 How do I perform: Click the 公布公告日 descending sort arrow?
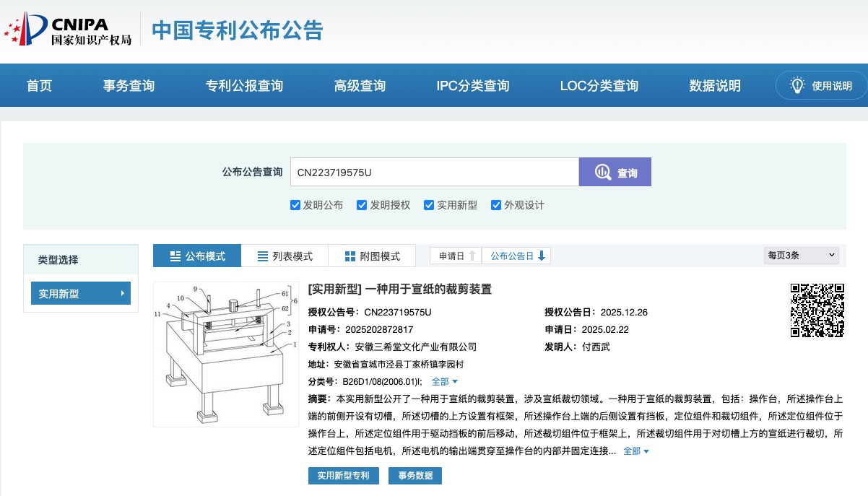[543, 255]
